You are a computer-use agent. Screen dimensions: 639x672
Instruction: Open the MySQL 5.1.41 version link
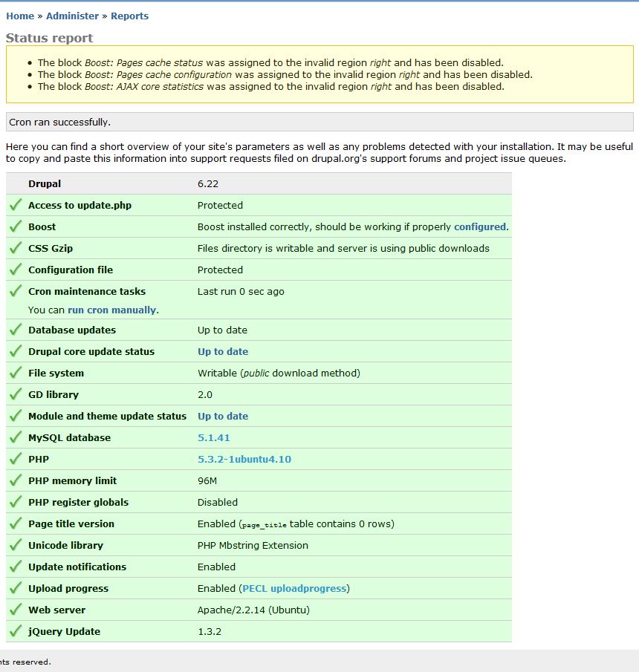213,437
